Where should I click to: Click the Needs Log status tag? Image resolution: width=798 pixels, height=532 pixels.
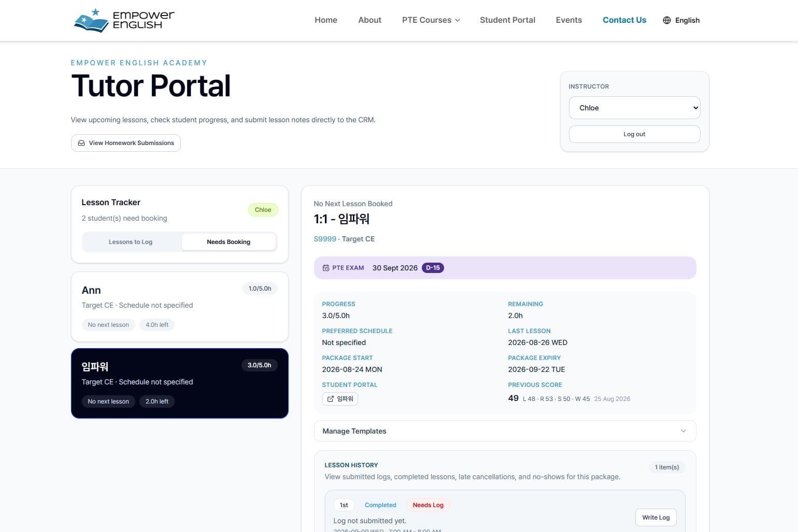coord(428,505)
